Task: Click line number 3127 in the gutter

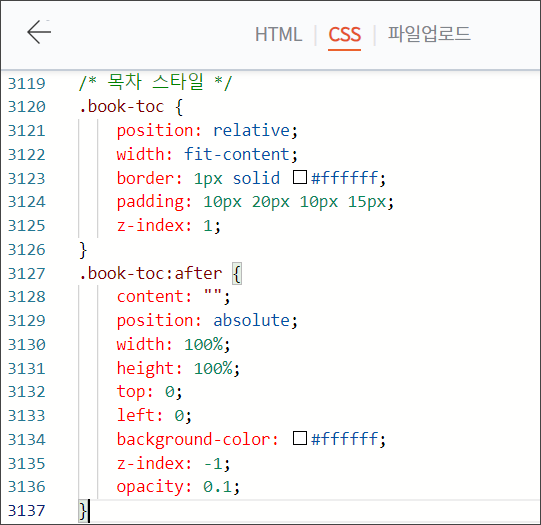Action: point(27,274)
